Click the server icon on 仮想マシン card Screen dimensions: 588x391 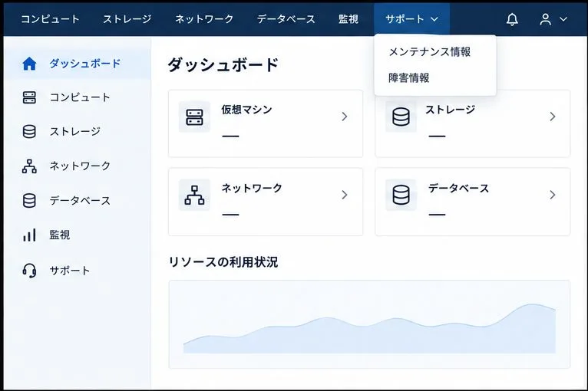point(194,117)
